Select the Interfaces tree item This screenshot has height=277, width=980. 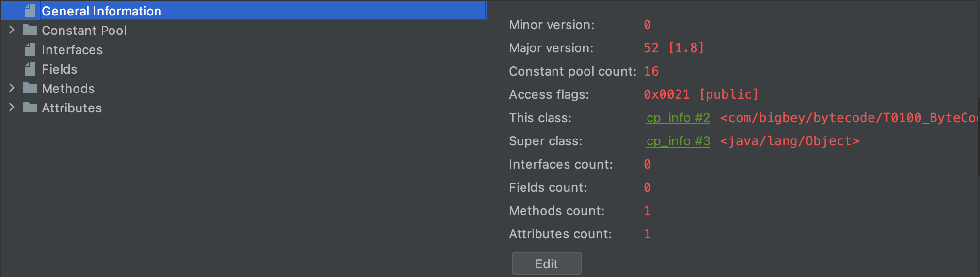point(72,50)
